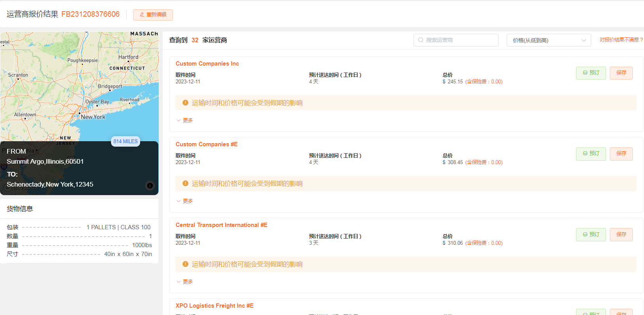This screenshot has height=315, width=644.
Task: Save the Custom Companies #E quote
Action: pos(621,154)
